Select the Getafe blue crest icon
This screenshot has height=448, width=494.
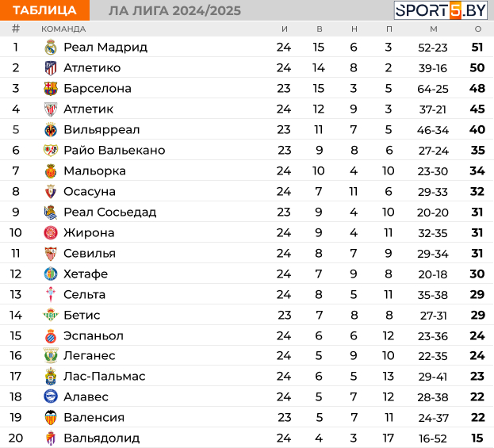pos(51,274)
